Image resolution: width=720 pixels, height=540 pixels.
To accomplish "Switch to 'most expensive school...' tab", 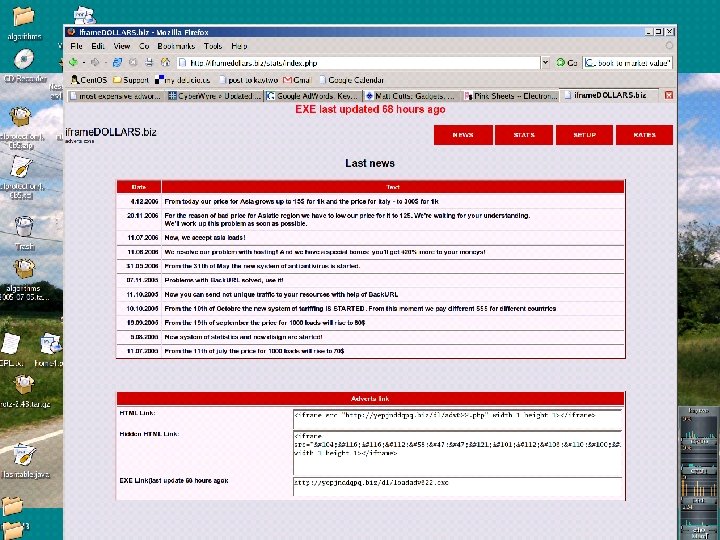I will [x=116, y=96].
